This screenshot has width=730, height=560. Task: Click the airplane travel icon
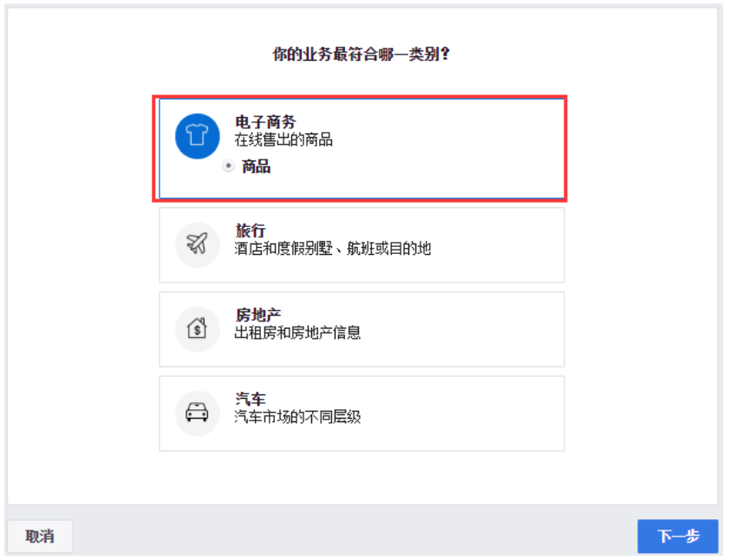pyautogui.click(x=197, y=244)
